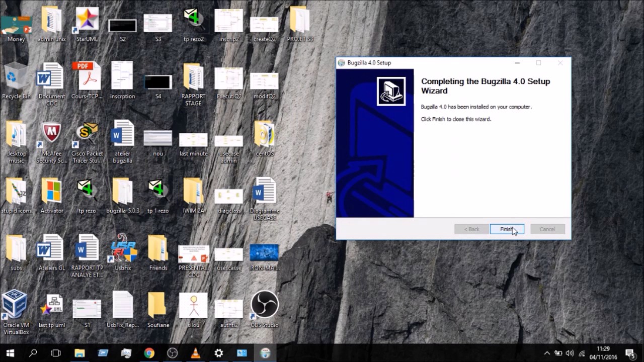Select the IRON-MAI... image file

pos(264,258)
